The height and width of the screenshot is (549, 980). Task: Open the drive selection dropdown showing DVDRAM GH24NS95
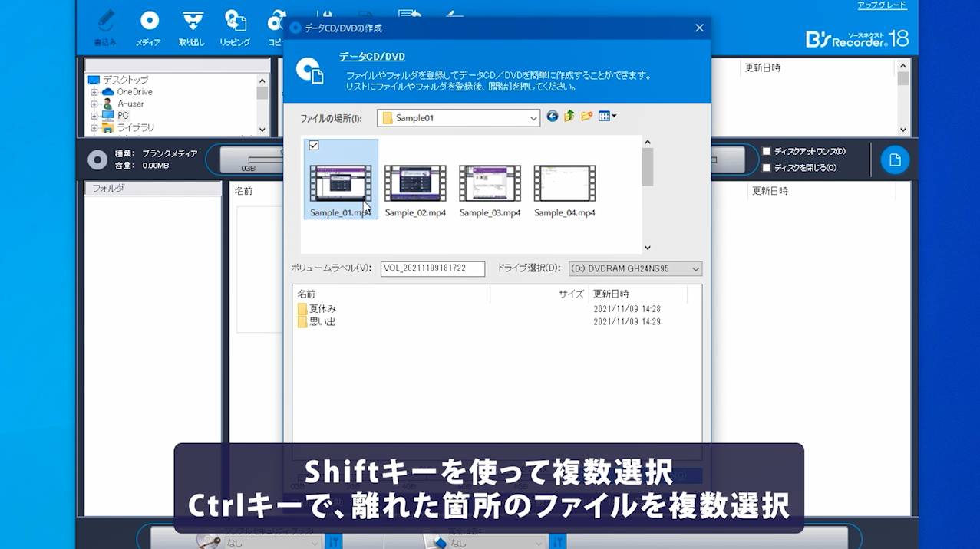(x=695, y=268)
